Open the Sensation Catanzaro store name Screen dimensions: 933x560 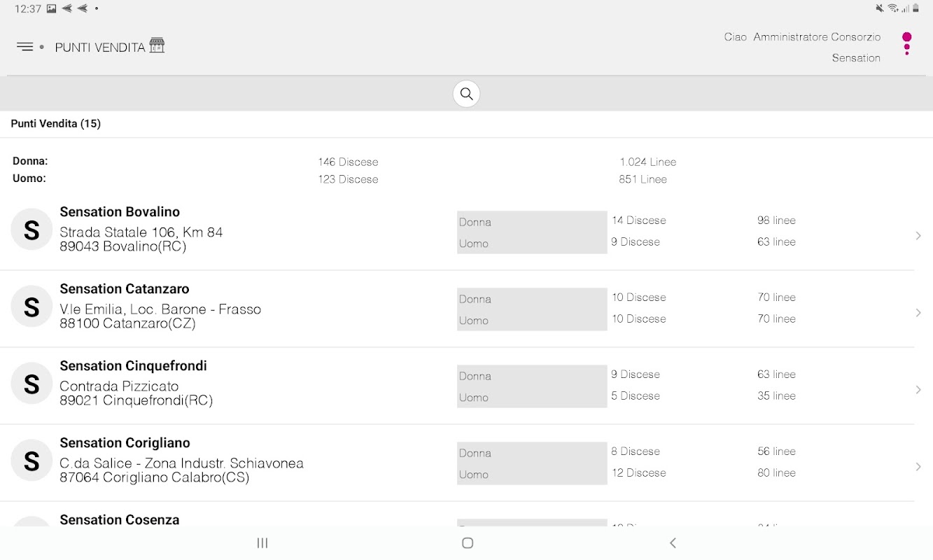tap(125, 289)
